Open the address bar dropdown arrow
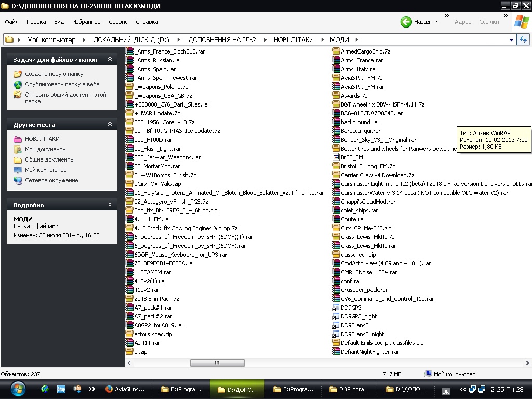 [x=511, y=40]
